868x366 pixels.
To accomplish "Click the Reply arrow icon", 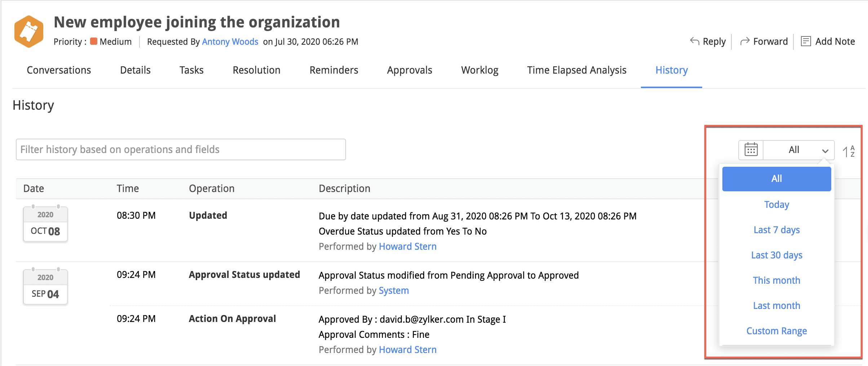I will tap(694, 41).
